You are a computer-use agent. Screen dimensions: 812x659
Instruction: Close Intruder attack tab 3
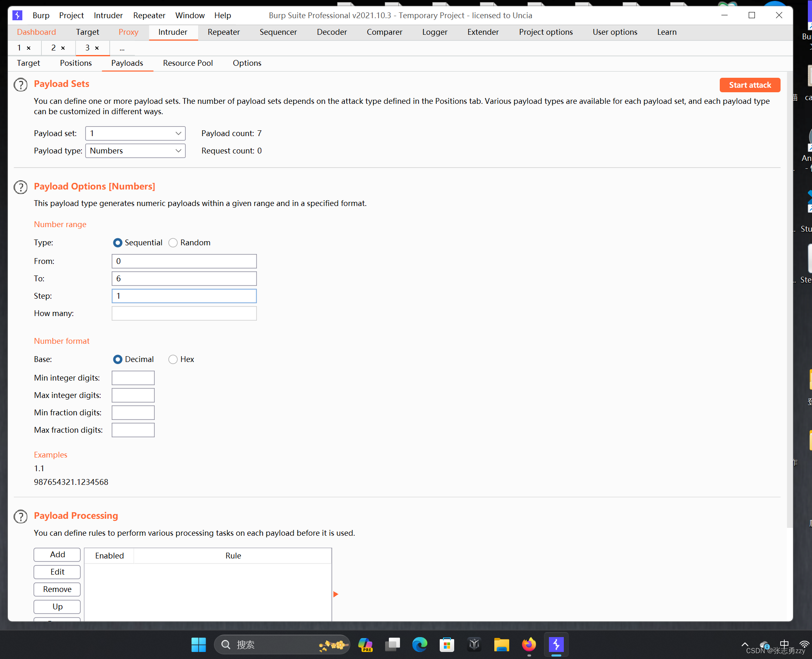[x=97, y=48]
